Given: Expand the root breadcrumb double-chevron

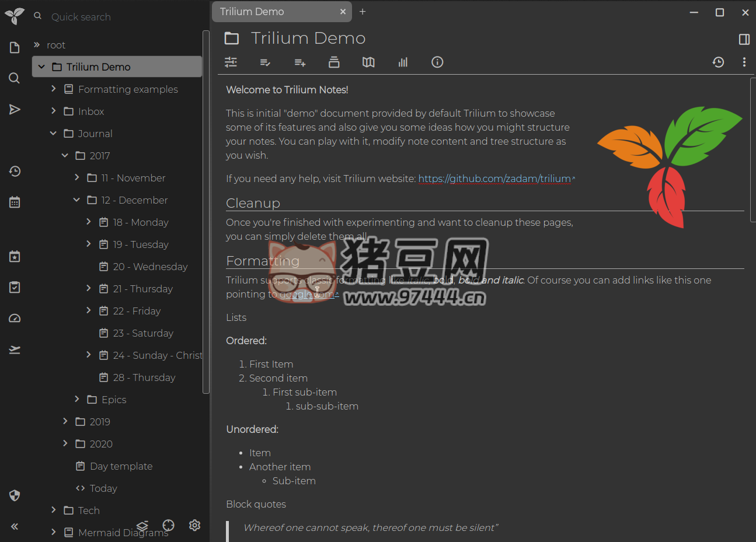Looking at the screenshot, I should [37, 45].
